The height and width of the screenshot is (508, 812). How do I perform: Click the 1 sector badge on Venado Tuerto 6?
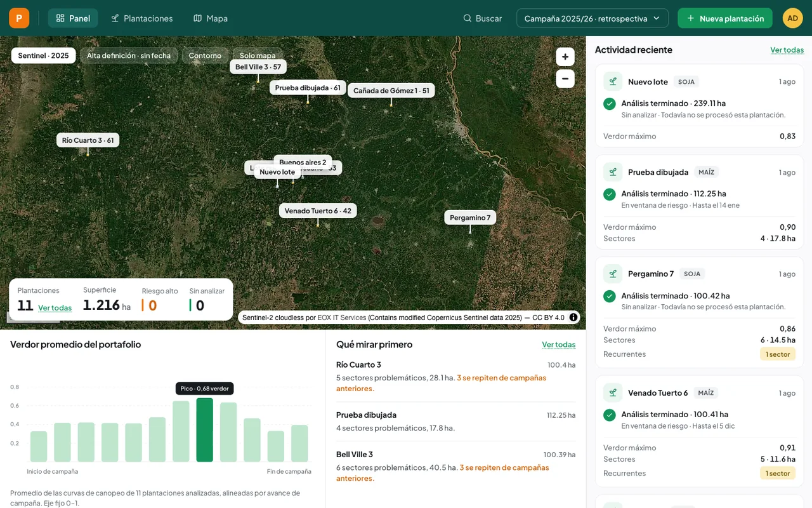778,473
